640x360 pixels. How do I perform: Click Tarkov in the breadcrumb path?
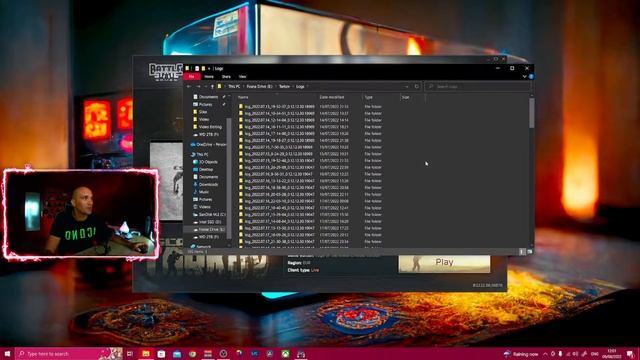tap(284, 87)
